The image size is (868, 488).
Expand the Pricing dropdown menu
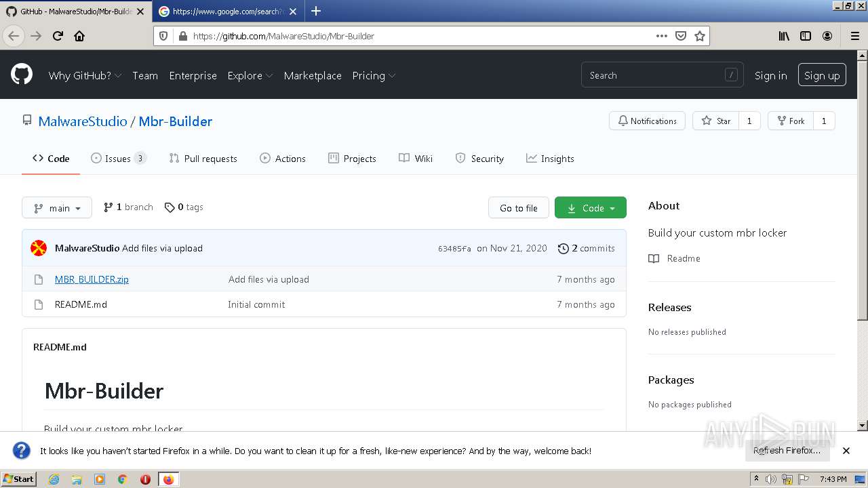[374, 75]
